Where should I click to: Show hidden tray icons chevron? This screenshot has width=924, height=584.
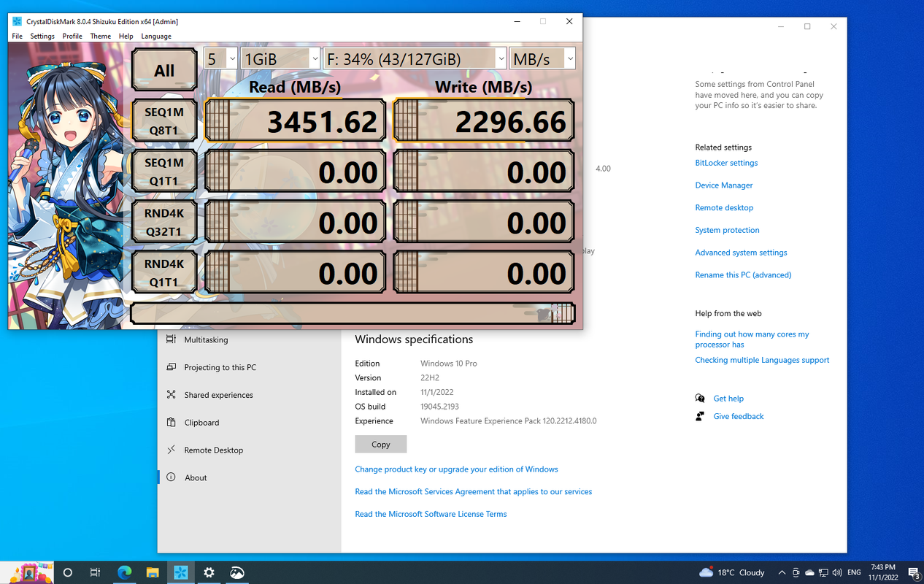point(782,573)
